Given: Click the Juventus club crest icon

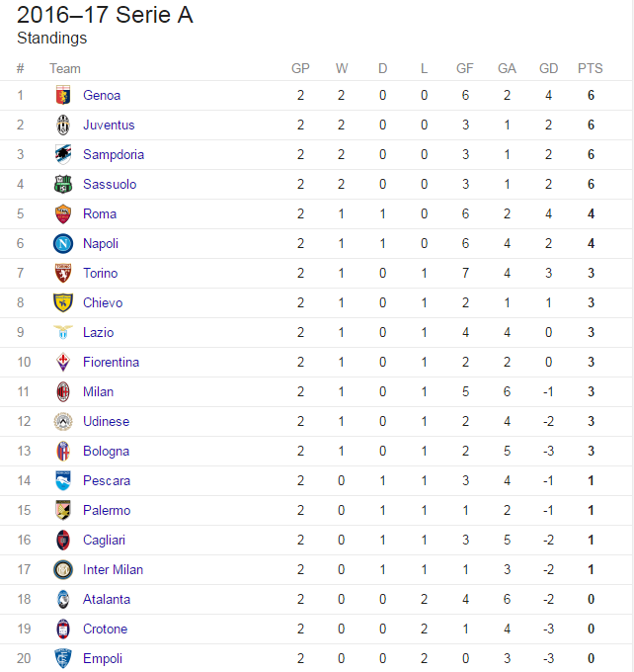Looking at the screenshot, I should click(63, 125).
